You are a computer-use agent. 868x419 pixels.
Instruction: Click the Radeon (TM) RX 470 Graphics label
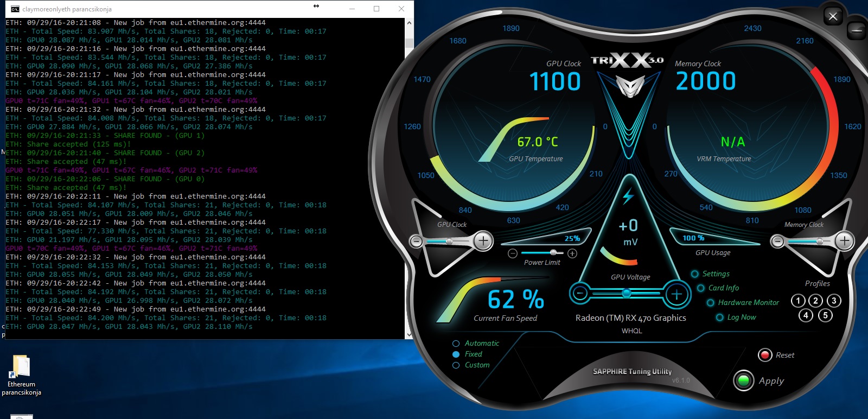click(x=630, y=318)
